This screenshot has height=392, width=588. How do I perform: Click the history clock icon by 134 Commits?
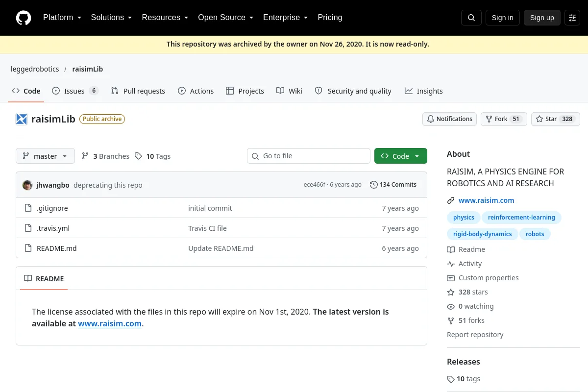pos(374,185)
